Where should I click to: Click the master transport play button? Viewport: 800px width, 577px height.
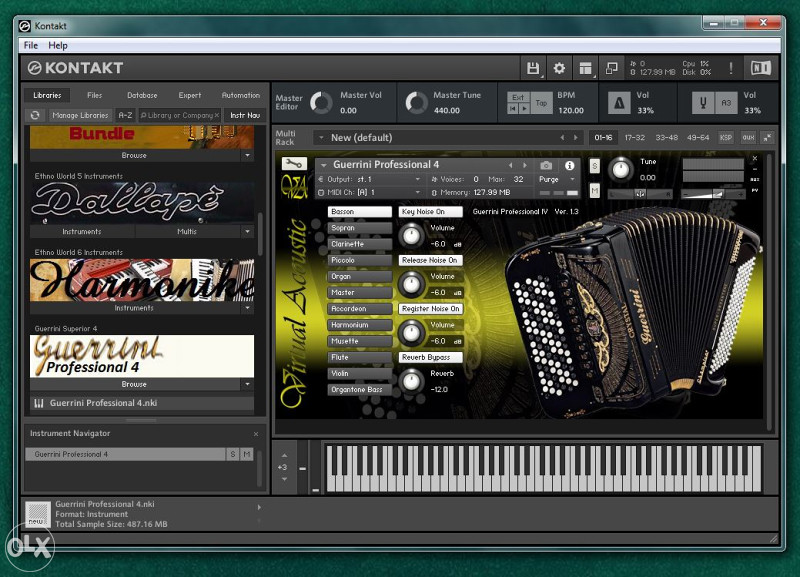[524, 109]
